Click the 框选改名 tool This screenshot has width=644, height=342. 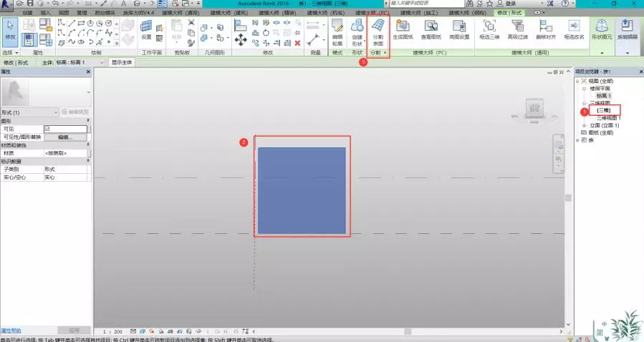(575, 30)
